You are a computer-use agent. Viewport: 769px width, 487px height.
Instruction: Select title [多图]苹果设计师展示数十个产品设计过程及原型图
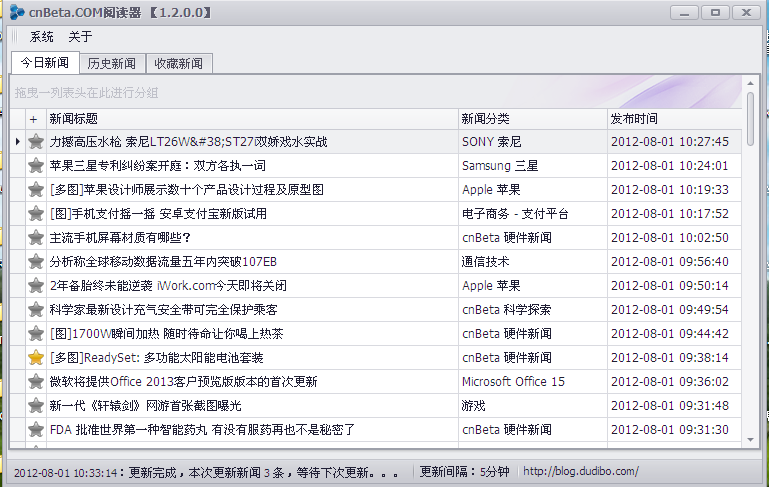click(187, 190)
